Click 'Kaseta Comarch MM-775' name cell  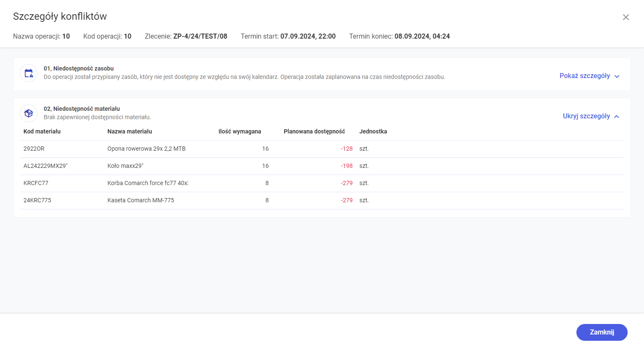pyautogui.click(x=141, y=200)
